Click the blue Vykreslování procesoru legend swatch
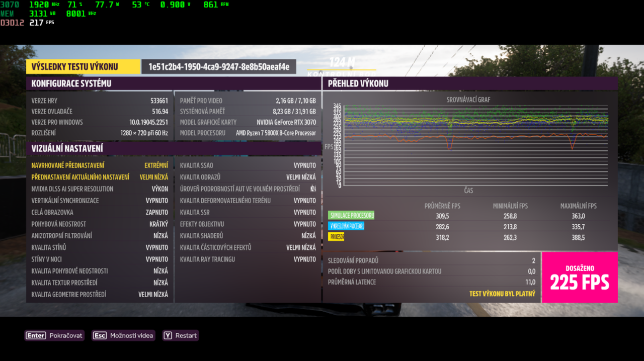Viewport: 644px width, 361px height. 346,226
